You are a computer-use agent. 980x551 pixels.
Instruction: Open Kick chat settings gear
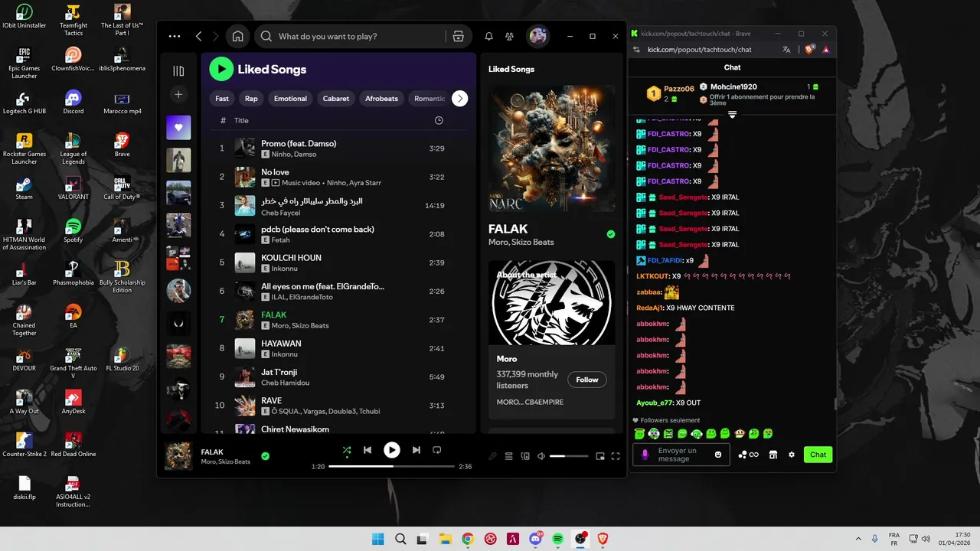[792, 455]
